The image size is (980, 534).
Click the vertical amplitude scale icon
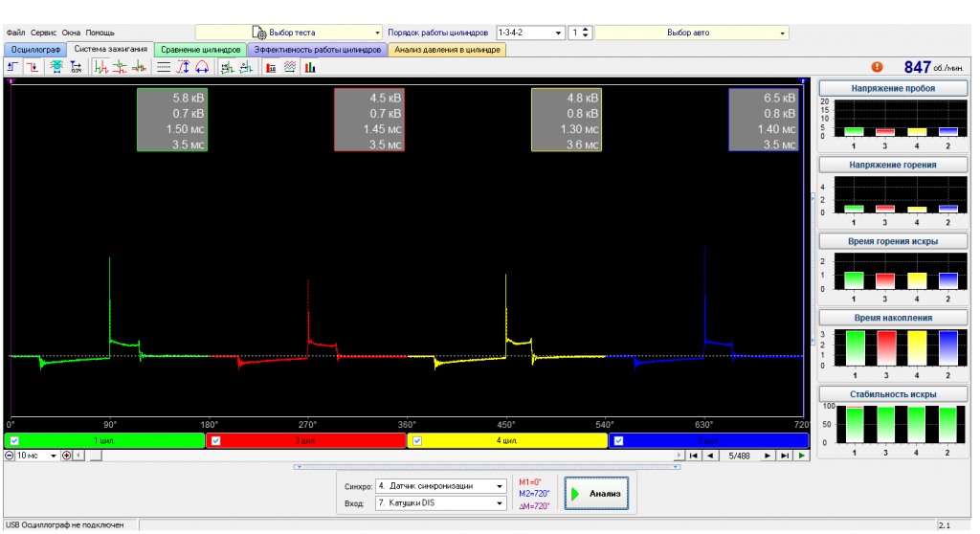pos(183,67)
